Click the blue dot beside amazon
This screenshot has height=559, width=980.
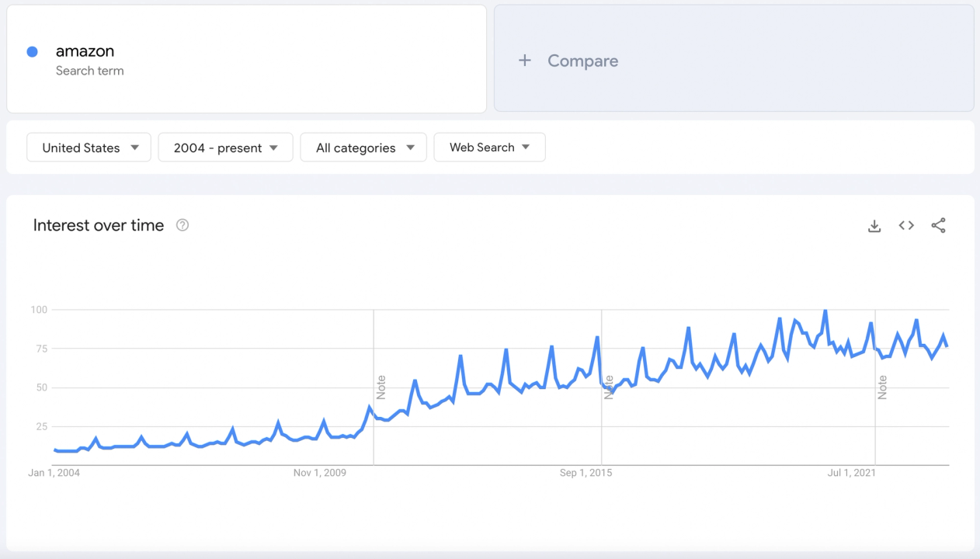(32, 51)
